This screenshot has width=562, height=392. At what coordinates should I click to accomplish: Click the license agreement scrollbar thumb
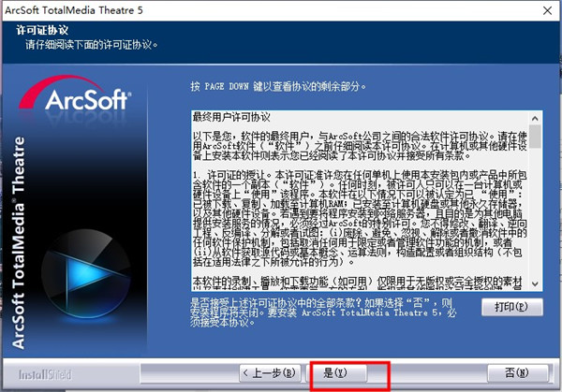point(535,137)
